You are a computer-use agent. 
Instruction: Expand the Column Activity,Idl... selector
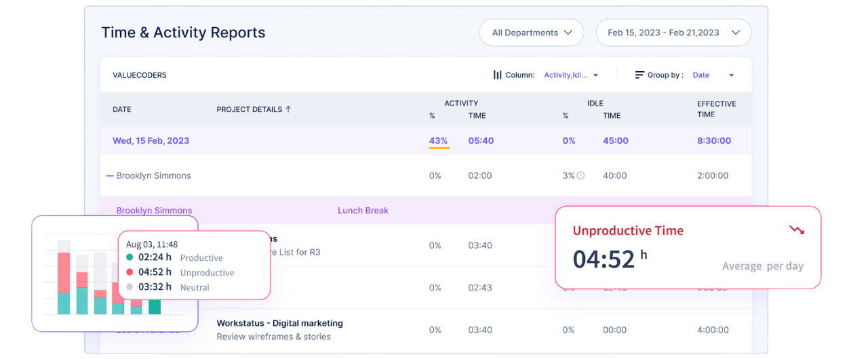click(x=571, y=75)
